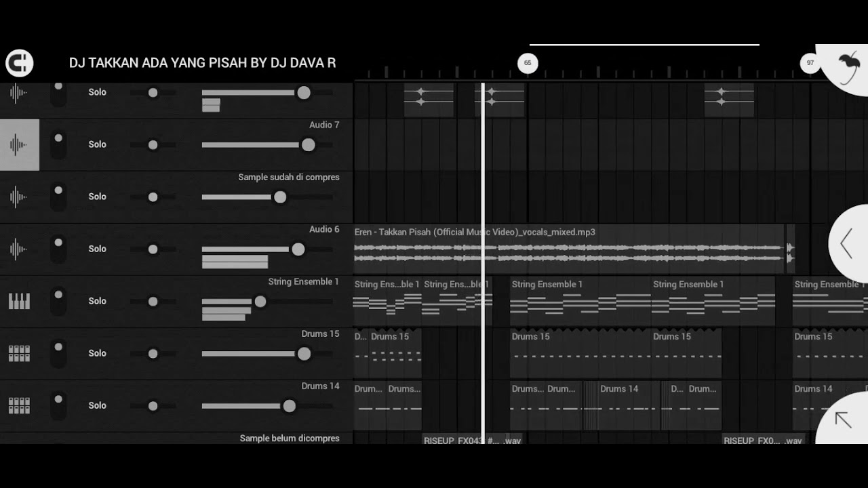Select the String Ensemble 1 clip after marker 65

point(580,301)
